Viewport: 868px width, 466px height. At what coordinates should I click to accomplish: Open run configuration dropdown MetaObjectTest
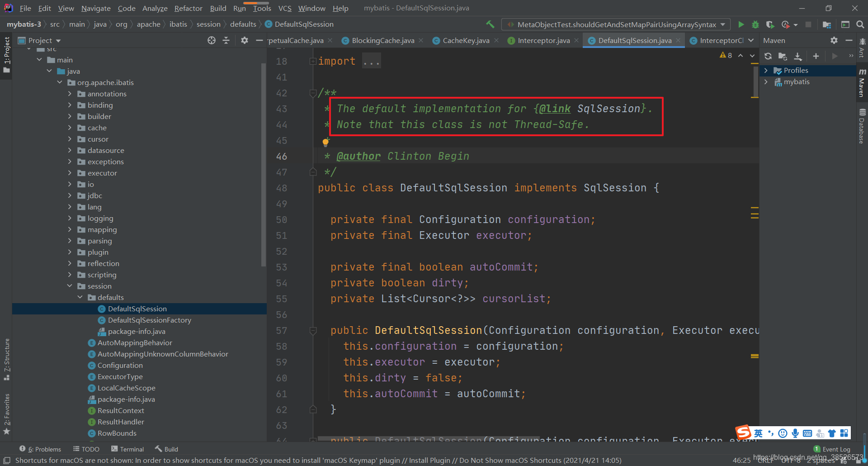[616, 24]
